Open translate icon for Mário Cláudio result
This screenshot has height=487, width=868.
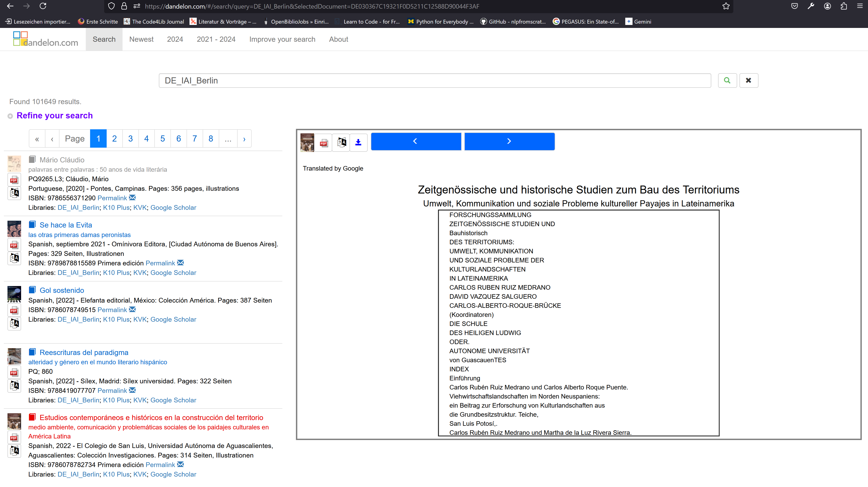point(14,193)
